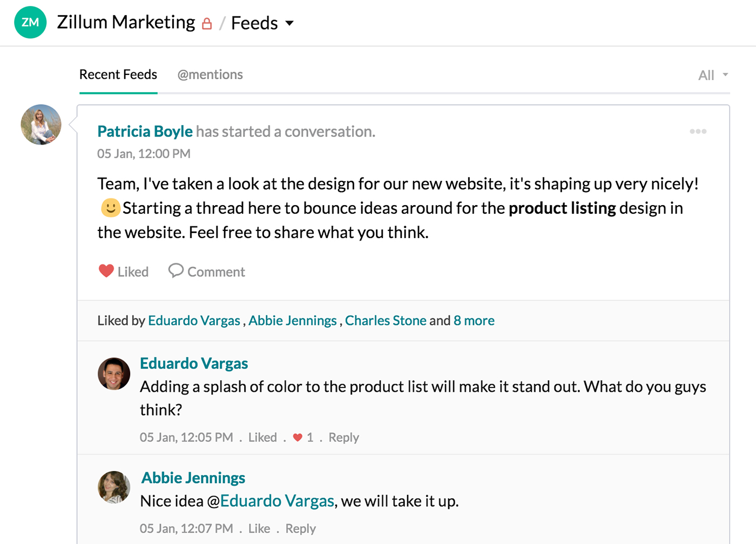The image size is (756, 544).
Task: Switch to the @mentions tab
Action: click(210, 74)
